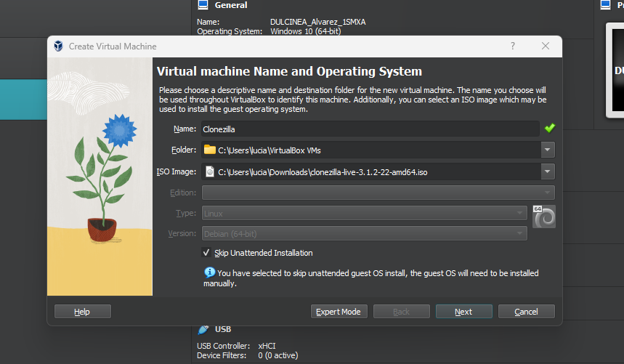The width and height of the screenshot is (624, 364).
Task: Expand the Folder location dropdown
Action: pyautogui.click(x=547, y=150)
